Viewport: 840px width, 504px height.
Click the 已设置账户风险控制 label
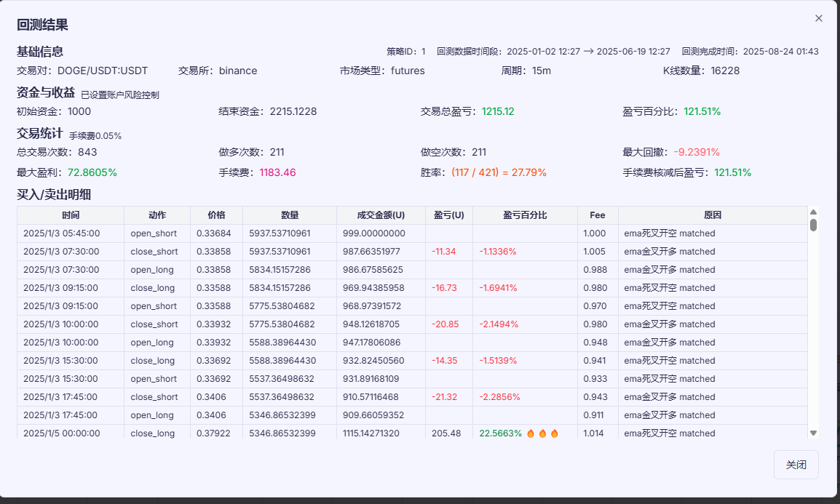click(120, 95)
